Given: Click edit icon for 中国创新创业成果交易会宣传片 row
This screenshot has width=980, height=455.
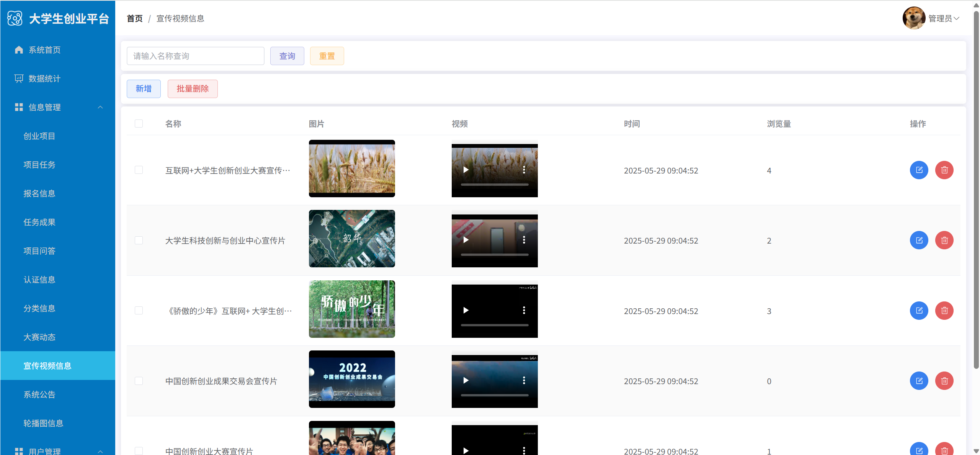Looking at the screenshot, I should click(919, 381).
